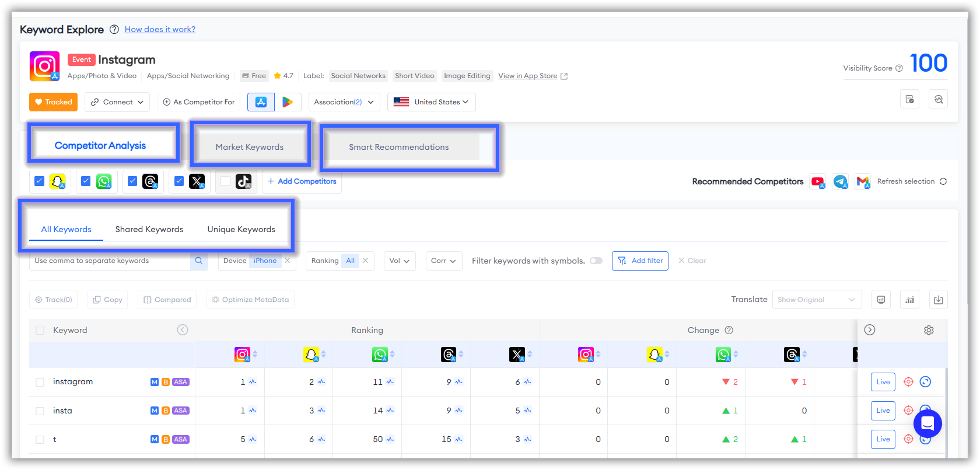
Task: Click the Instagram app logo
Action: (x=44, y=66)
